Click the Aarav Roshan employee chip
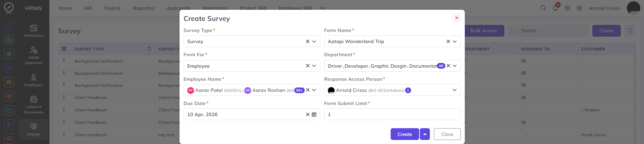Image resolution: width=644 pixels, height=144 pixels. pyautogui.click(x=269, y=90)
